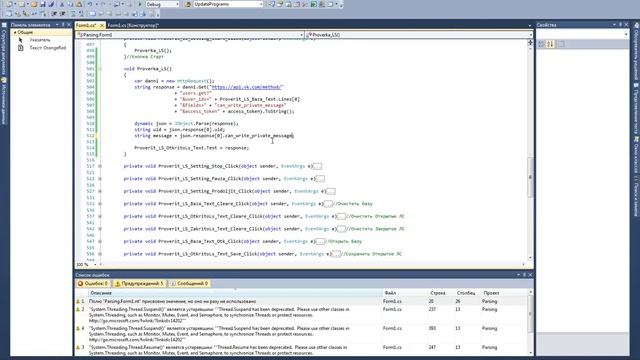Screen dimensions: 640x360
Task: Close the Form1.cs* tab
Action: pyautogui.click(x=102, y=25)
